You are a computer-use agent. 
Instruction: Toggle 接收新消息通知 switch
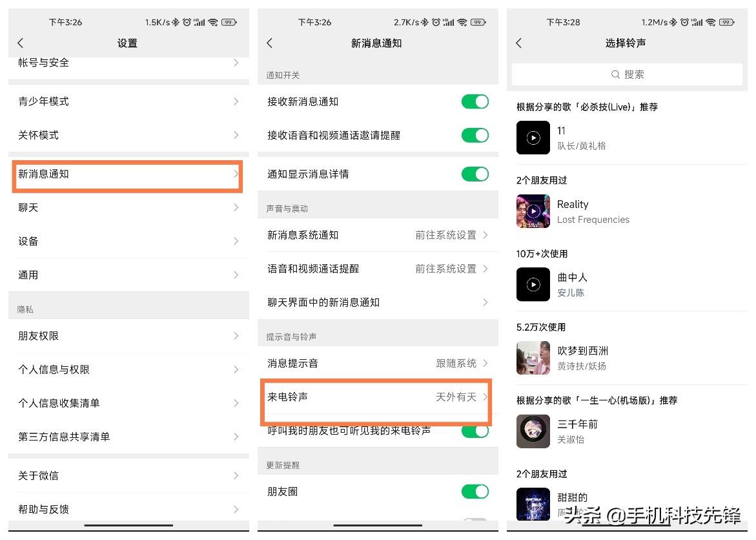pyautogui.click(x=475, y=101)
